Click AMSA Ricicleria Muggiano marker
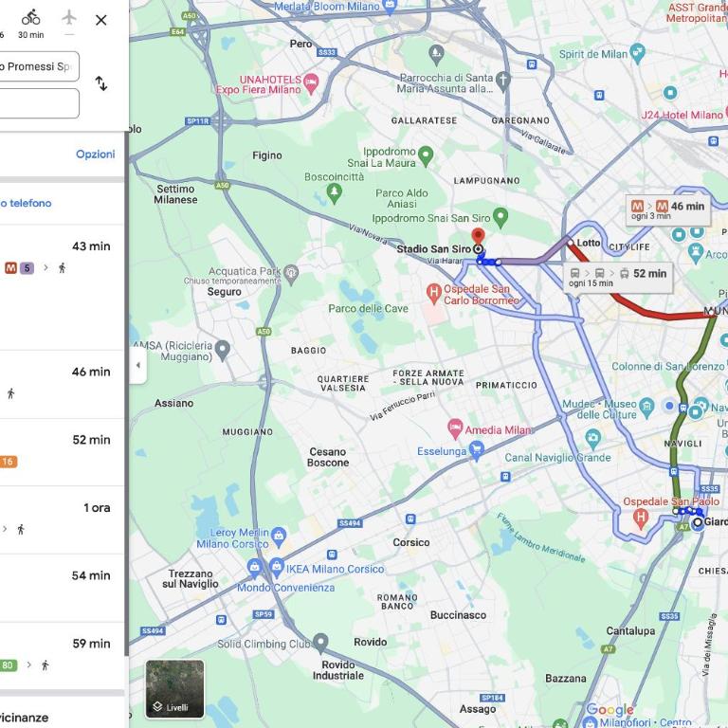This screenshot has width=728, height=728. pos(223,350)
